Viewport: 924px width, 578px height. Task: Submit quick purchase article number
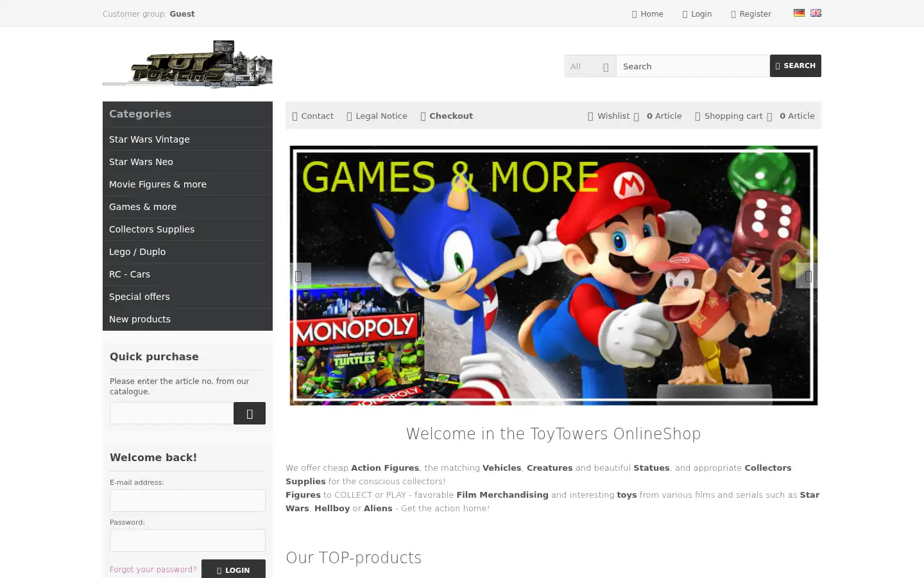[250, 414]
